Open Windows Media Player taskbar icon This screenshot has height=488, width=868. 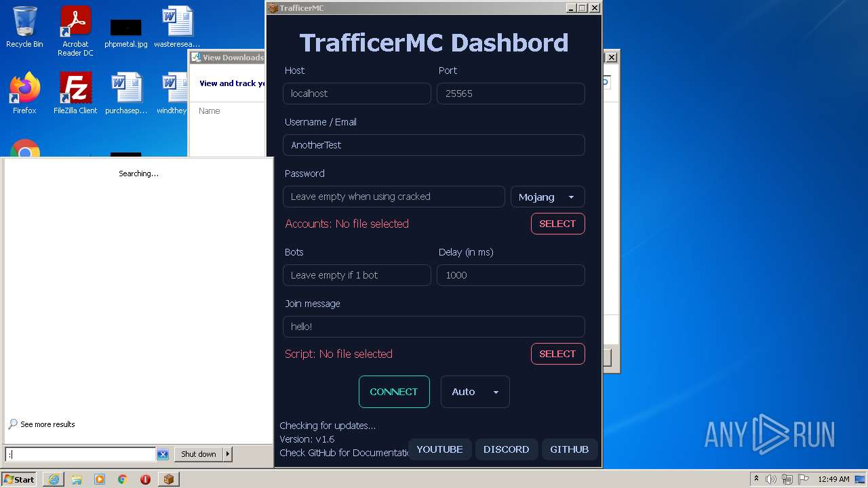coord(100,479)
